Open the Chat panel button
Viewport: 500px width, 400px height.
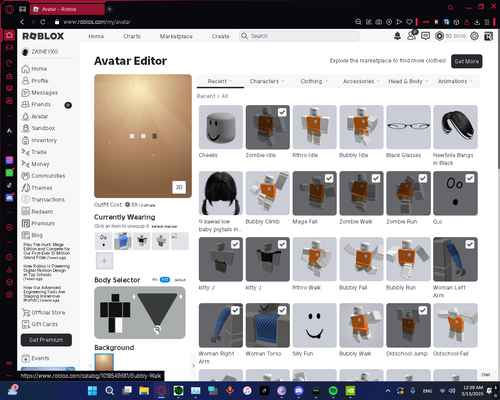pyautogui.click(x=486, y=375)
